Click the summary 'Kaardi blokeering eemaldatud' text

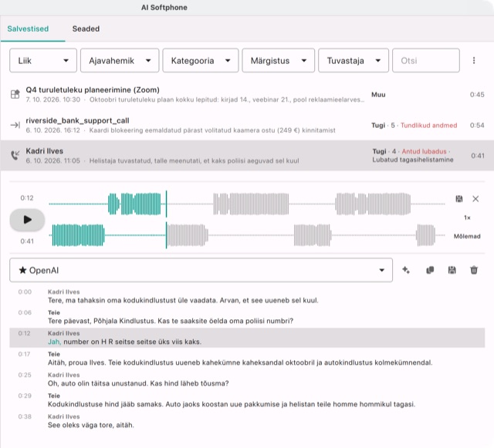(212, 130)
